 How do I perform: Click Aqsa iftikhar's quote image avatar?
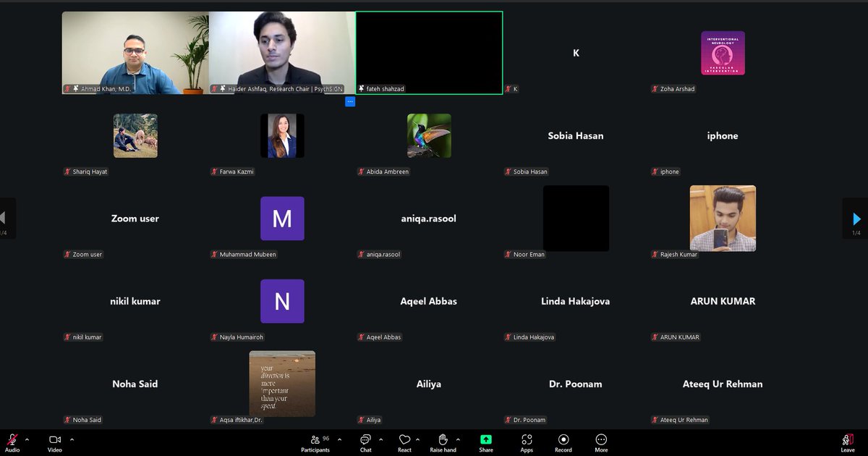[x=282, y=384]
